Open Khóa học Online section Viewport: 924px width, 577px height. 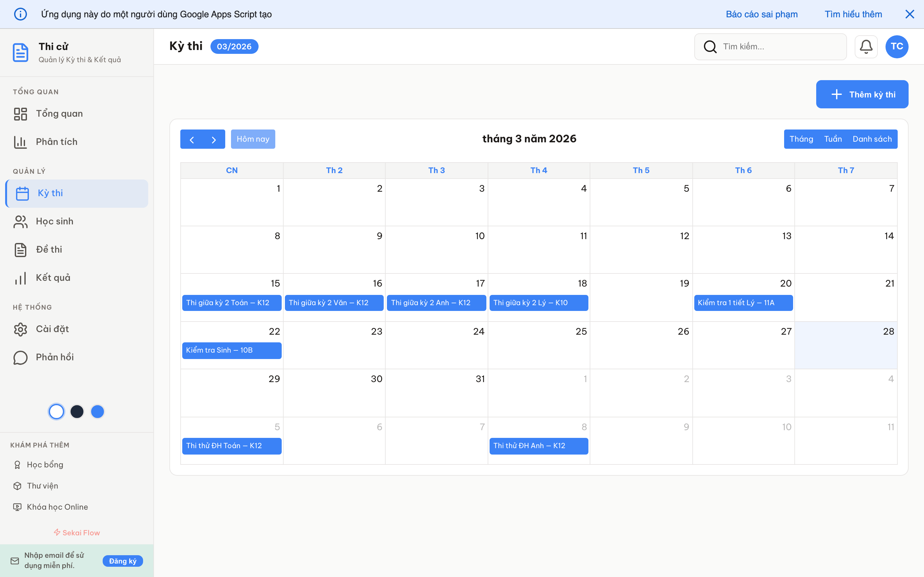[58, 507]
